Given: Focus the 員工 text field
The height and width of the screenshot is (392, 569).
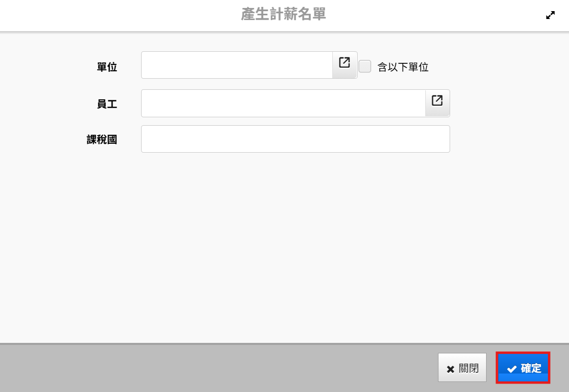Looking at the screenshot, I should (283, 103).
